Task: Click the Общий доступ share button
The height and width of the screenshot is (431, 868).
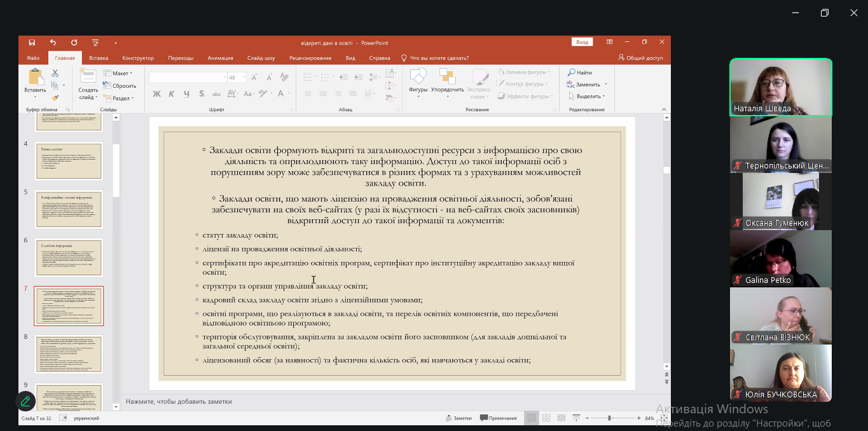Action: pyautogui.click(x=640, y=58)
